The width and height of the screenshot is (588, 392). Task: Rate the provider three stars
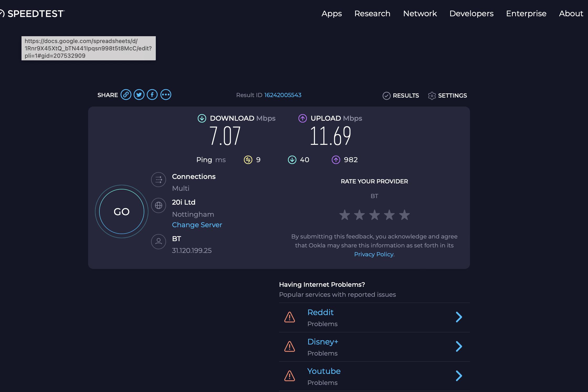click(x=375, y=215)
